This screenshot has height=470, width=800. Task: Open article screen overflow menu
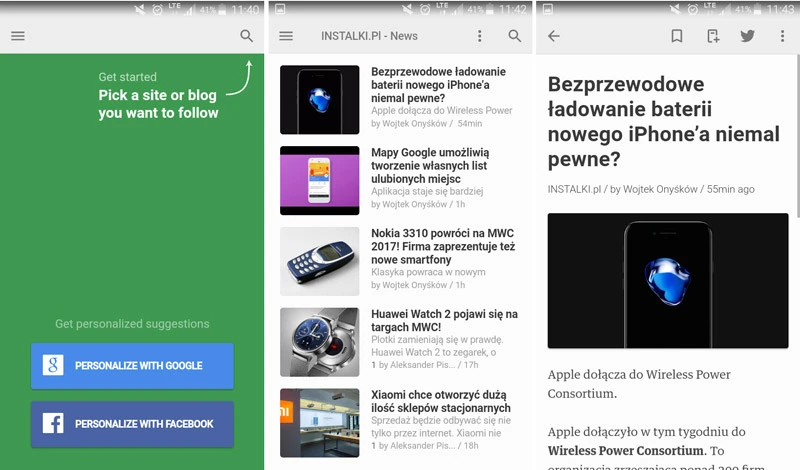782,36
